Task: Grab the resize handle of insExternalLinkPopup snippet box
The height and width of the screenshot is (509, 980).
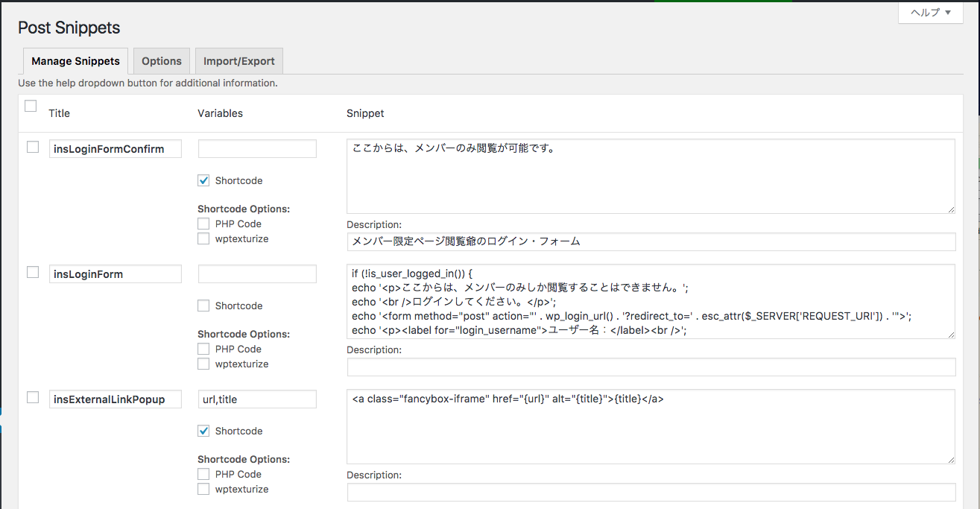Action: pyautogui.click(x=950, y=460)
